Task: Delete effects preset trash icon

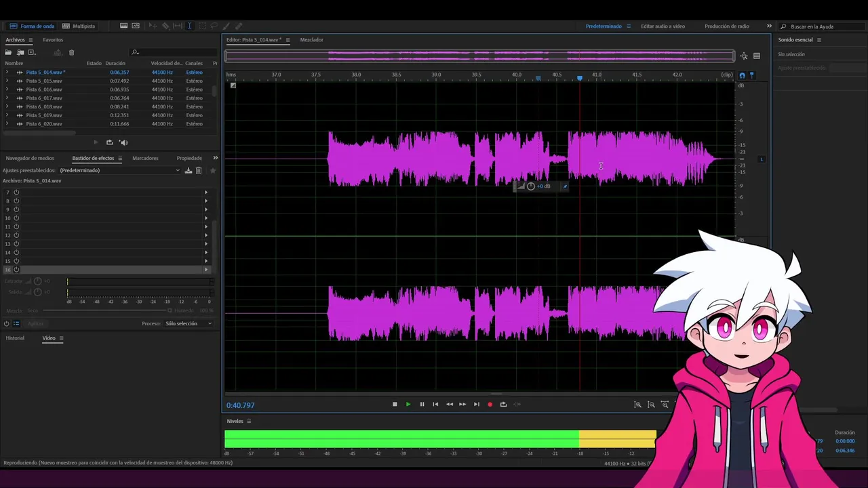Action: pos(199,171)
